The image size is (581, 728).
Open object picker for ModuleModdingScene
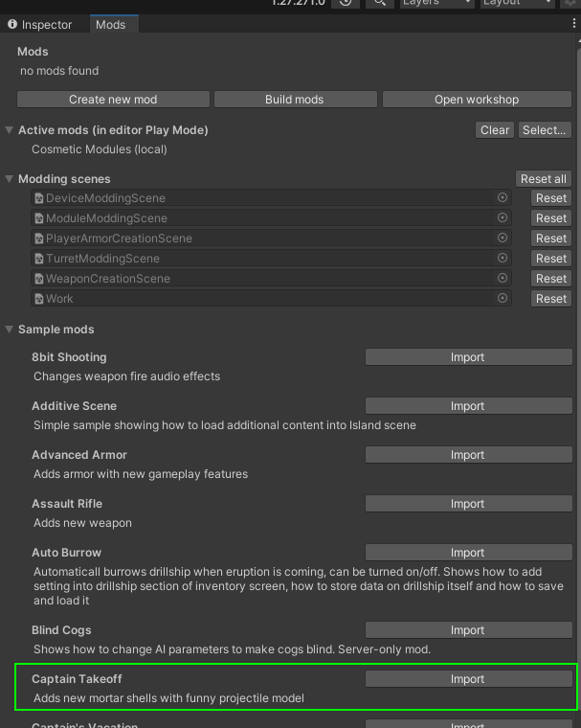click(502, 217)
